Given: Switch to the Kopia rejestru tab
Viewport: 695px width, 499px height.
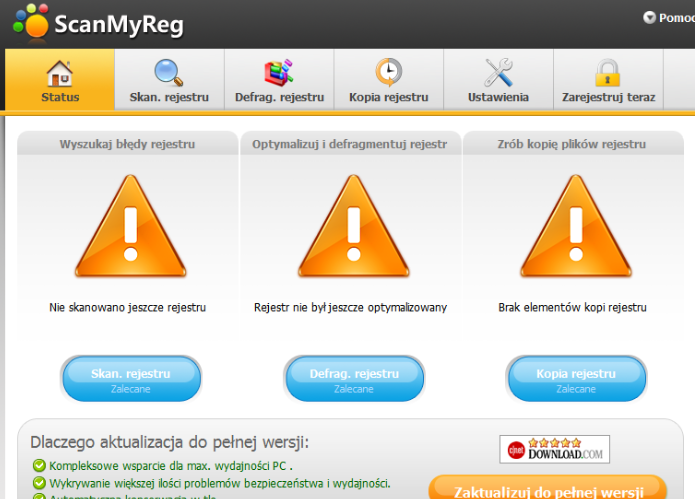Looking at the screenshot, I should [x=389, y=79].
